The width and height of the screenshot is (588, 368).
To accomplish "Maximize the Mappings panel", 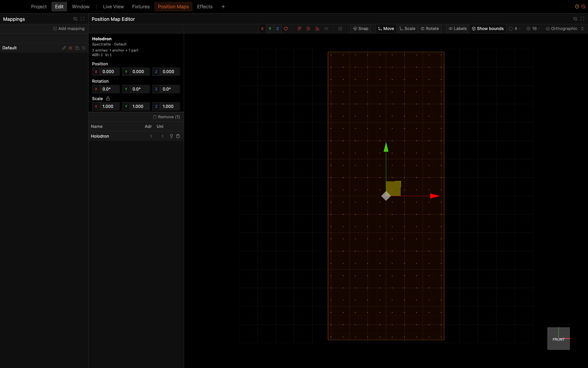I will click(x=83, y=19).
